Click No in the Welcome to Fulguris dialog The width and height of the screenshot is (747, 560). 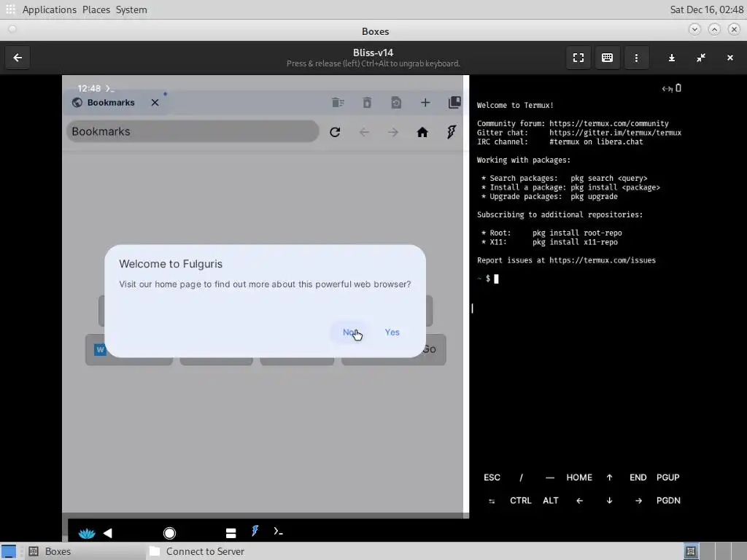350,332
